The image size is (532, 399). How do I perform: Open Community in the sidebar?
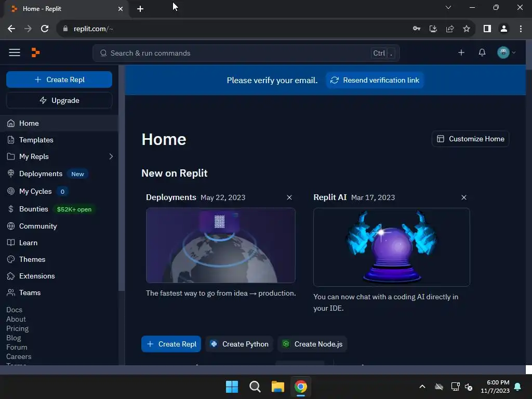[59, 226]
